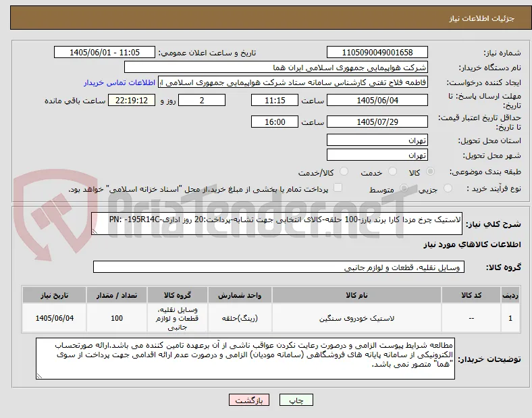Click the goods group cell in row 1

coord(178,318)
